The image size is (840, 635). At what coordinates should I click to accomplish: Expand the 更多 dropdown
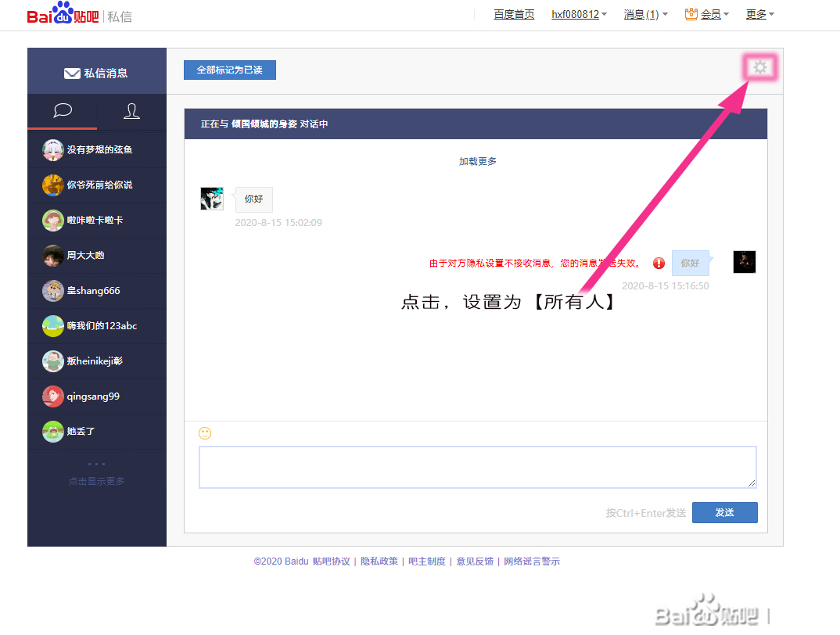coord(760,15)
